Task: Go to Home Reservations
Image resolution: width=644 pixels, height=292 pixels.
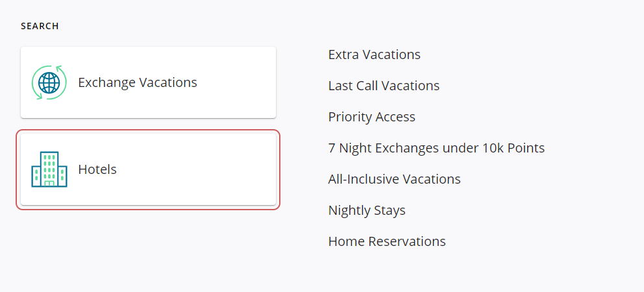Action: point(387,241)
